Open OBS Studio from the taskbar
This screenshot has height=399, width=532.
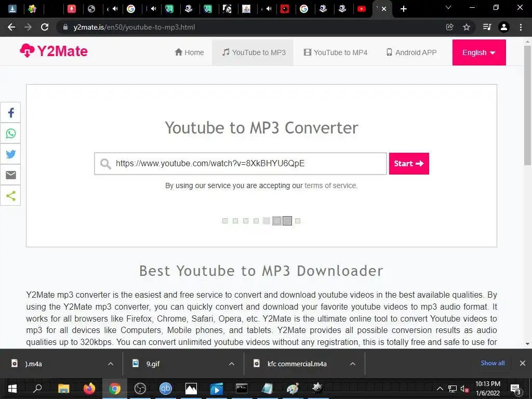tap(140, 389)
